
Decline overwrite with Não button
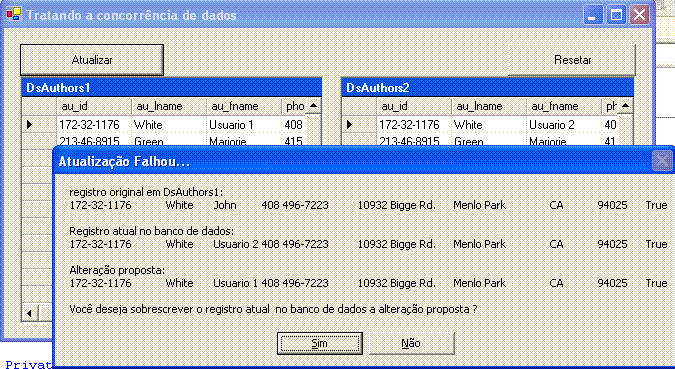tap(412, 343)
